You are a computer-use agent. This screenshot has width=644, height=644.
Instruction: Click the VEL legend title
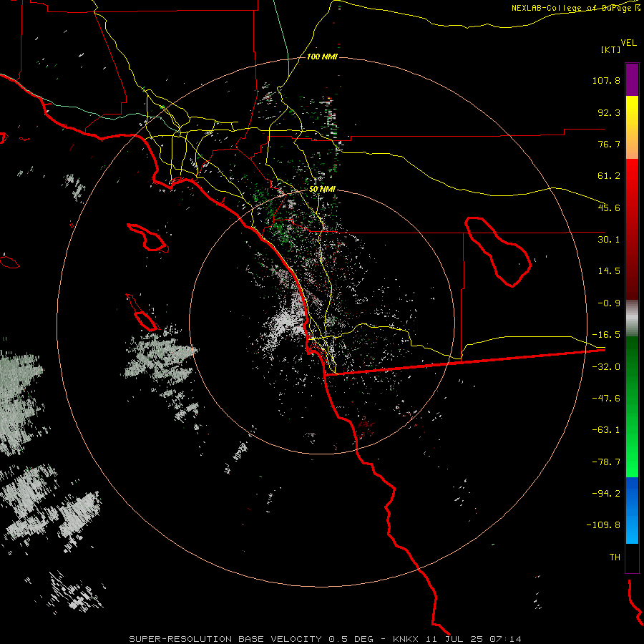pyautogui.click(x=628, y=43)
